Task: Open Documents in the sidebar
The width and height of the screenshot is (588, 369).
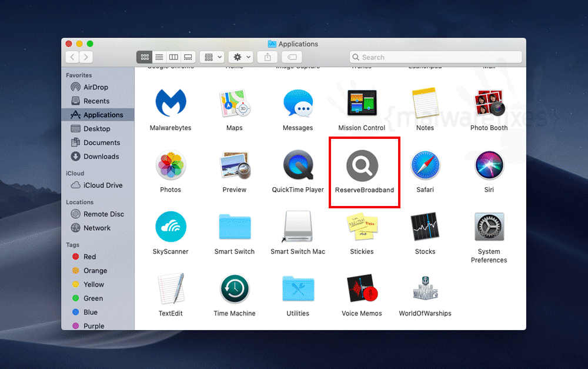Action: (x=98, y=142)
